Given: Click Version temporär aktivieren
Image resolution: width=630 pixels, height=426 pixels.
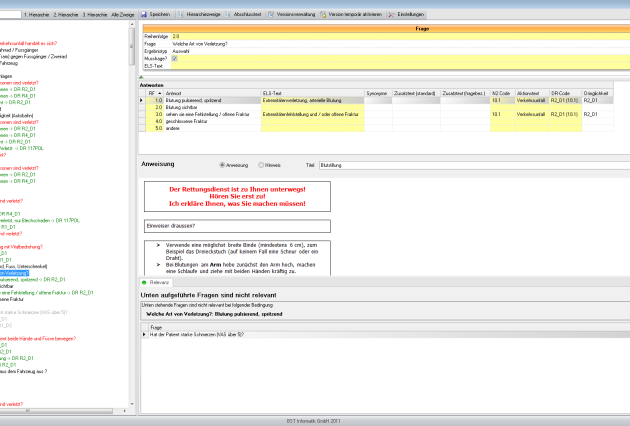Looking at the screenshot, I should 351,14.
